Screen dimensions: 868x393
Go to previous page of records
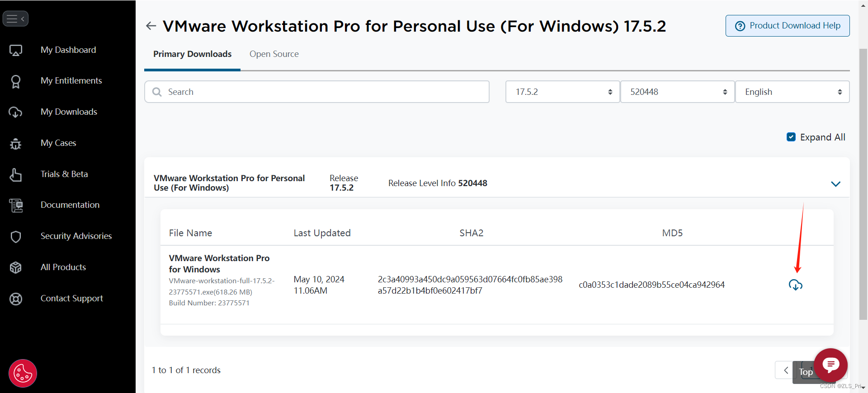[786, 370]
